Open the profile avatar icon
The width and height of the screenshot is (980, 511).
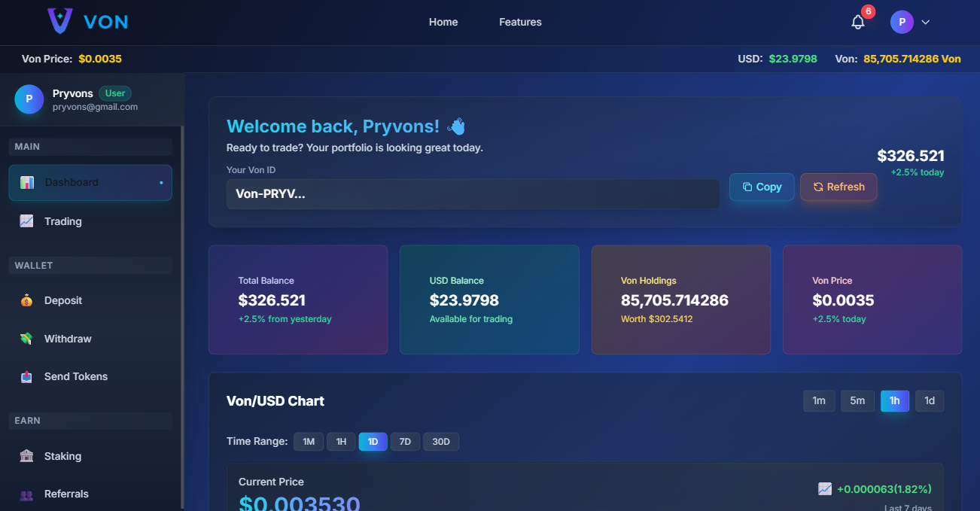point(901,22)
